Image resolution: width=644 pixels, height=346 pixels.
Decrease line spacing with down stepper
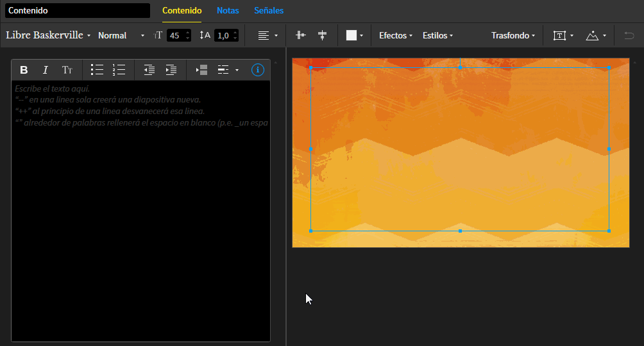235,38
